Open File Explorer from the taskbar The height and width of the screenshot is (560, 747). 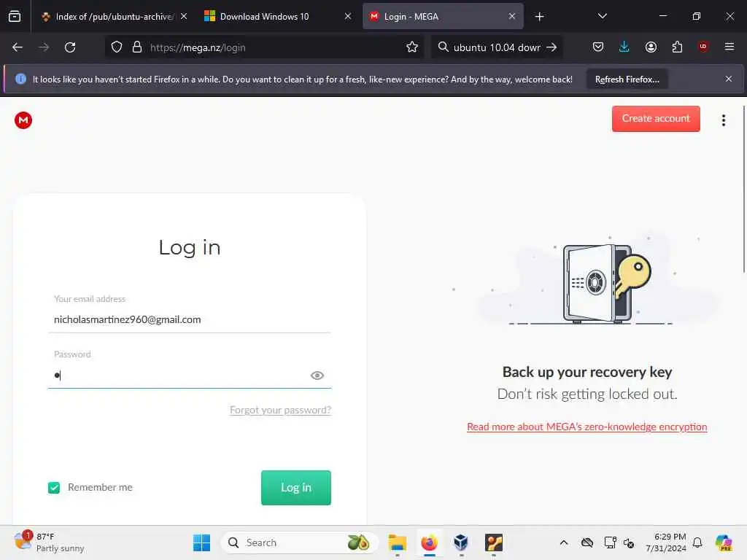[397, 542]
